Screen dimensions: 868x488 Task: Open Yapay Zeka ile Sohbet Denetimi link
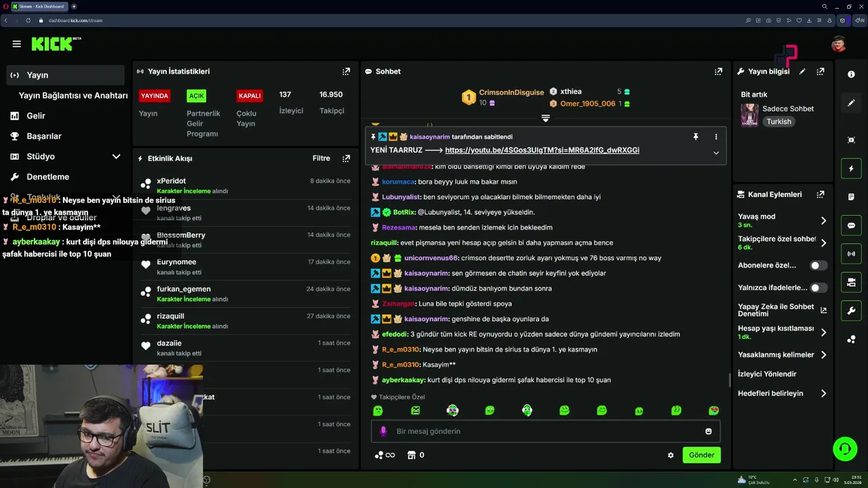coord(782,310)
